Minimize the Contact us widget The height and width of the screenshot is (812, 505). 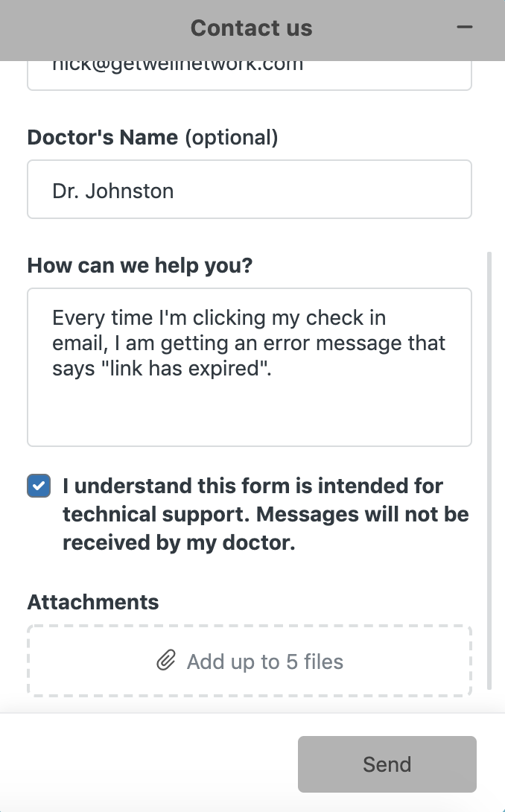[x=465, y=27]
